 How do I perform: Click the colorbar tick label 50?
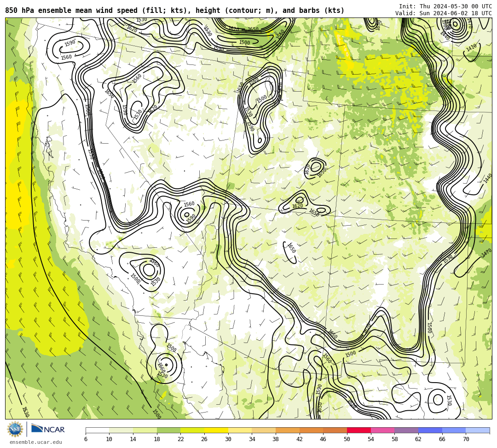click(347, 439)
